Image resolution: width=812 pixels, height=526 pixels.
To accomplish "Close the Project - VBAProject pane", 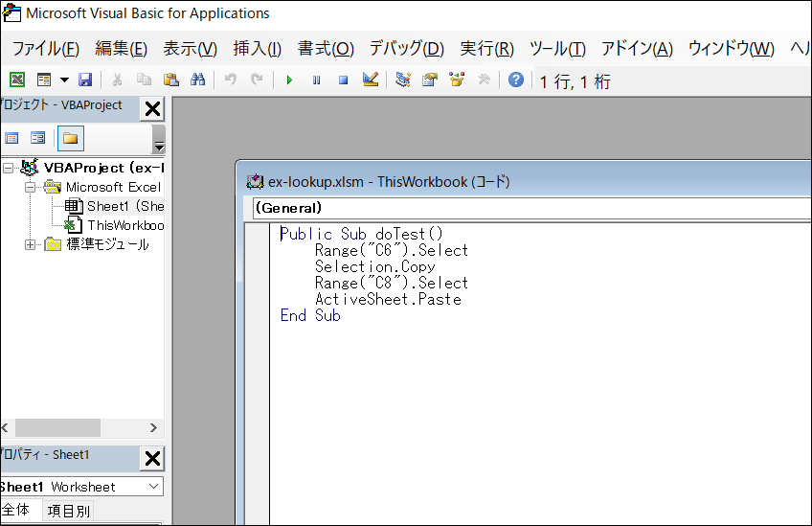I will click(x=152, y=109).
